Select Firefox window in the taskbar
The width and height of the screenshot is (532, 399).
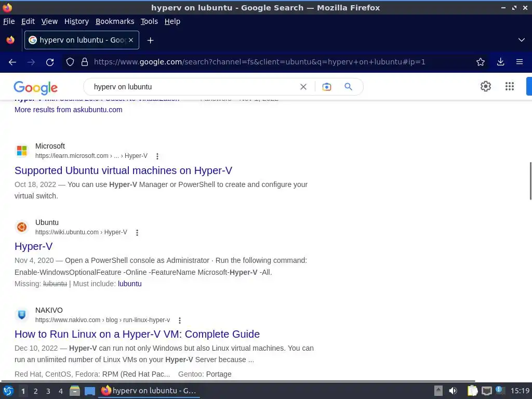(x=149, y=391)
